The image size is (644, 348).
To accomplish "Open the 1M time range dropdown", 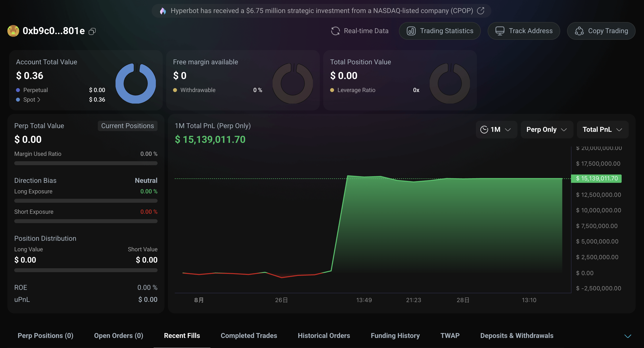I will pyautogui.click(x=496, y=130).
